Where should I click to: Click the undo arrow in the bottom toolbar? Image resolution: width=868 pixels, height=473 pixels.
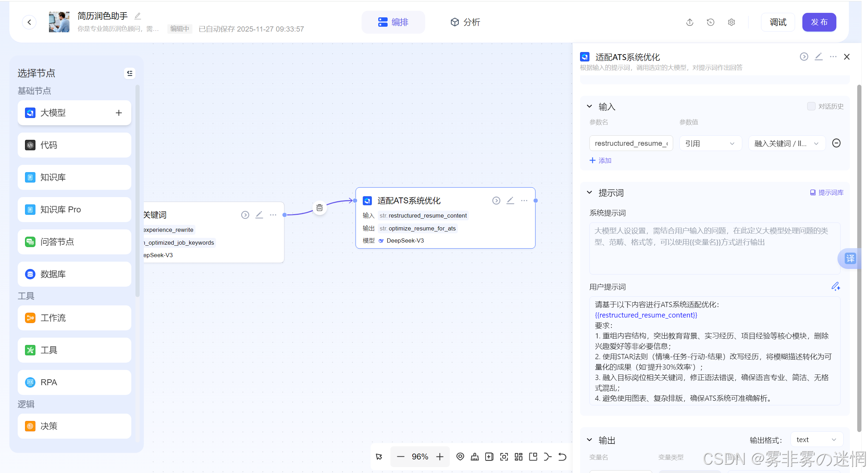coord(562,457)
